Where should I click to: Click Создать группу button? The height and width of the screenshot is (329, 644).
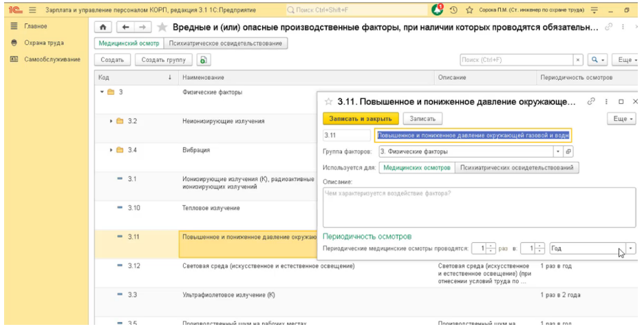(164, 60)
